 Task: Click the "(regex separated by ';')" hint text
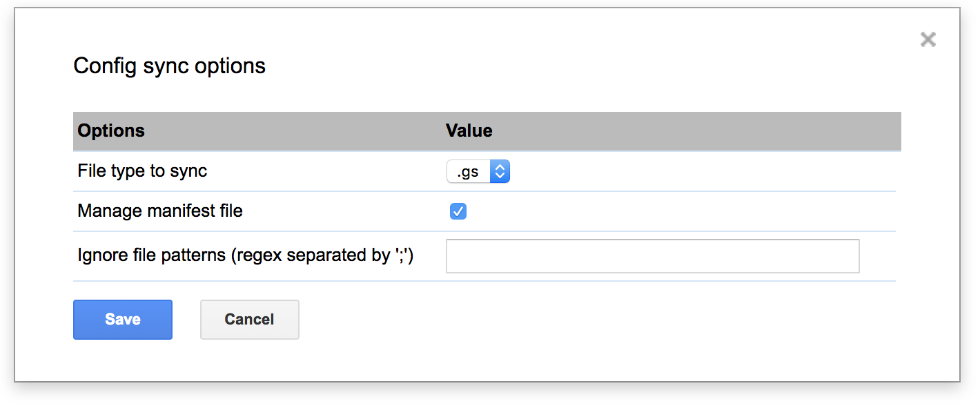click(x=322, y=255)
